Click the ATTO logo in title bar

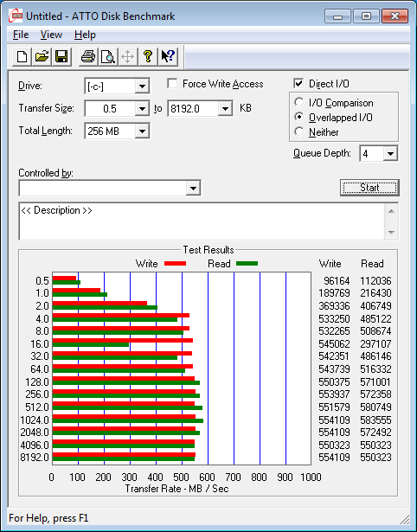tap(16, 16)
